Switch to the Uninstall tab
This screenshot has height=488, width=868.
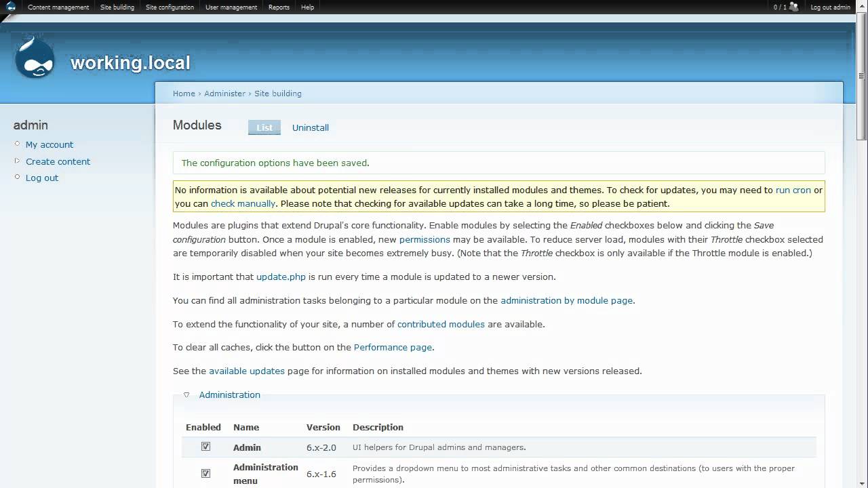pyautogui.click(x=311, y=127)
